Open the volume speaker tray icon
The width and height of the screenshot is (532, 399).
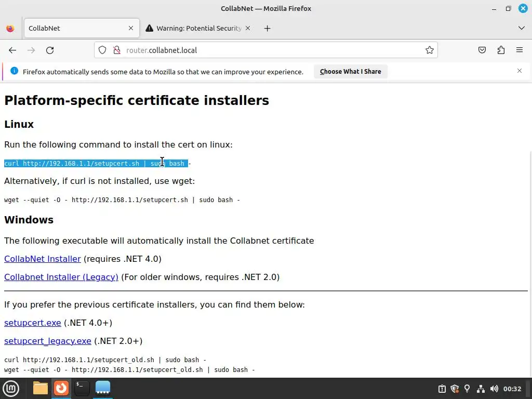click(494, 389)
